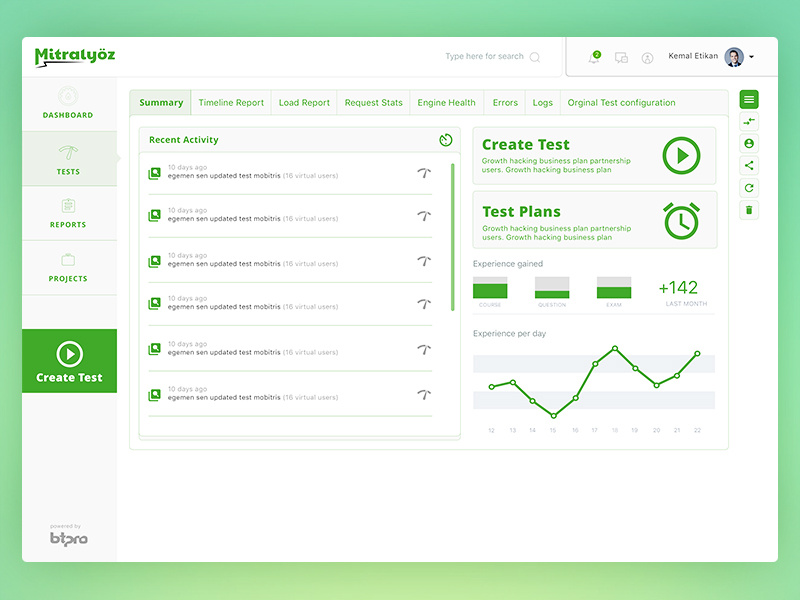This screenshot has width=800, height=600.
Task: Open the user profile icon in right sidebar
Action: 748,142
